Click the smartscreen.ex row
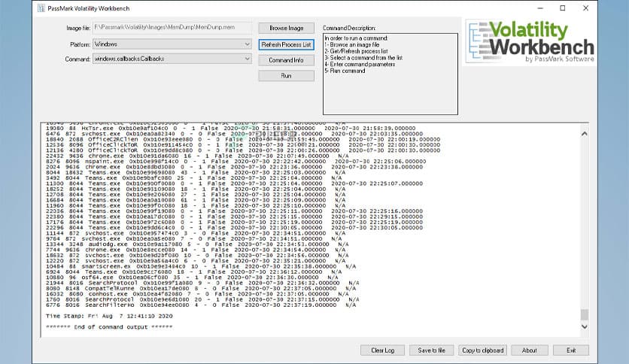 pyautogui.click(x=201, y=266)
